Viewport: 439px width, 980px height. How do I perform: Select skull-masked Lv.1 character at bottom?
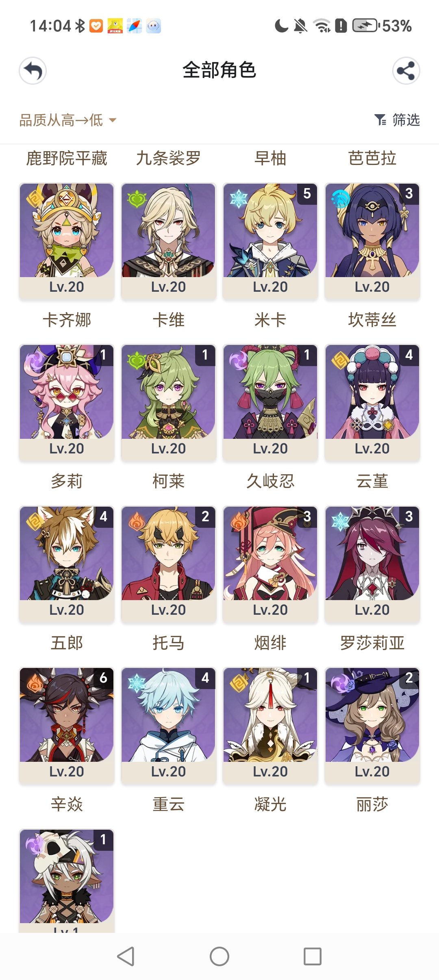(67, 880)
